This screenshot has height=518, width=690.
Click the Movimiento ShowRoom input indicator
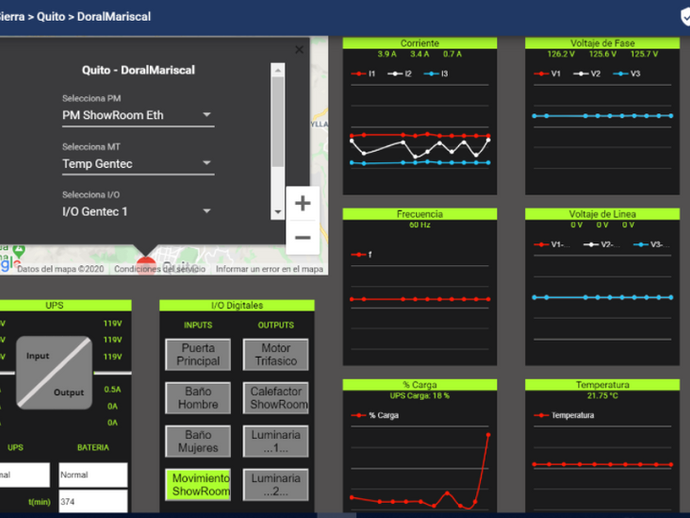[x=198, y=485]
